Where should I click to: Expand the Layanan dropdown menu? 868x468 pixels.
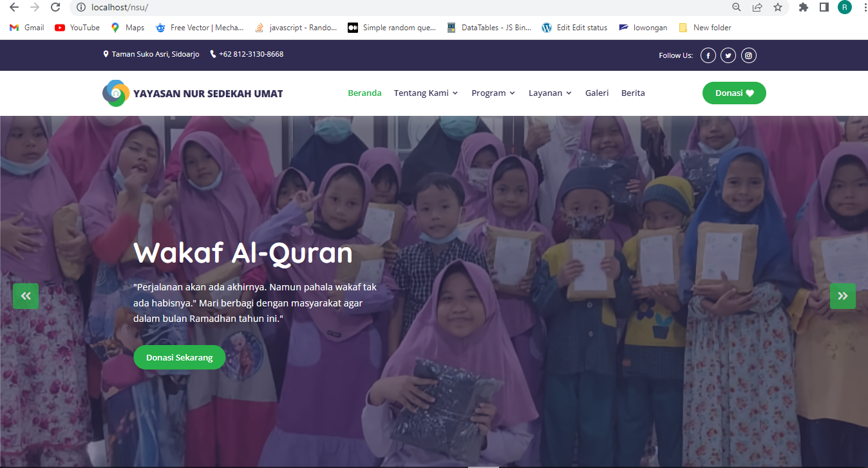[550, 93]
